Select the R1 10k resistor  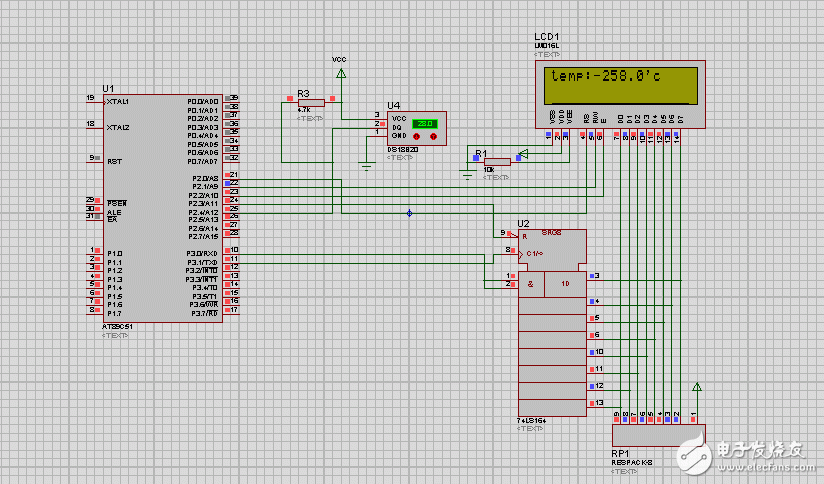click(x=496, y=160)
